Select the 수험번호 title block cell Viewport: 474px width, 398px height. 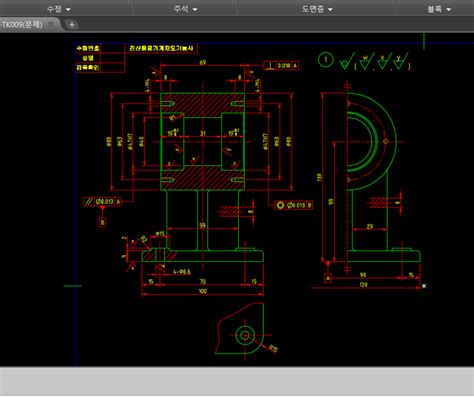(88, 48)
